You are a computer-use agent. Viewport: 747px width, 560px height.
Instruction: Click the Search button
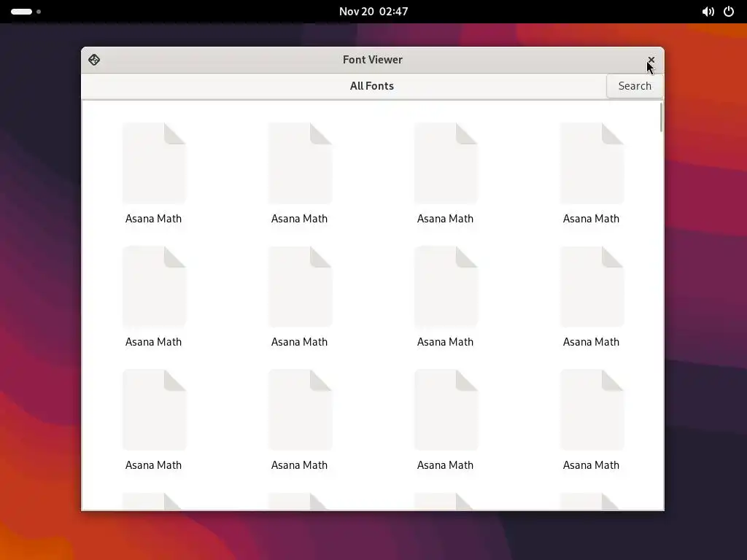635,86
